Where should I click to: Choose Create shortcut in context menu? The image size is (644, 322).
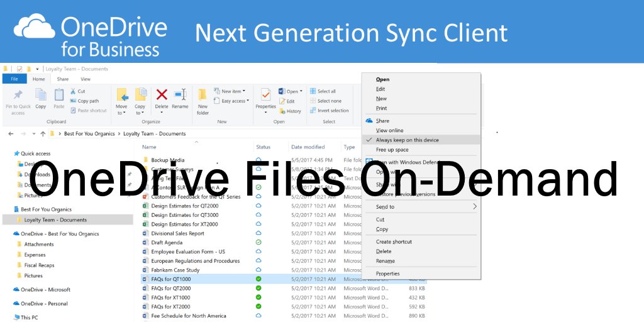coord(421,242)
